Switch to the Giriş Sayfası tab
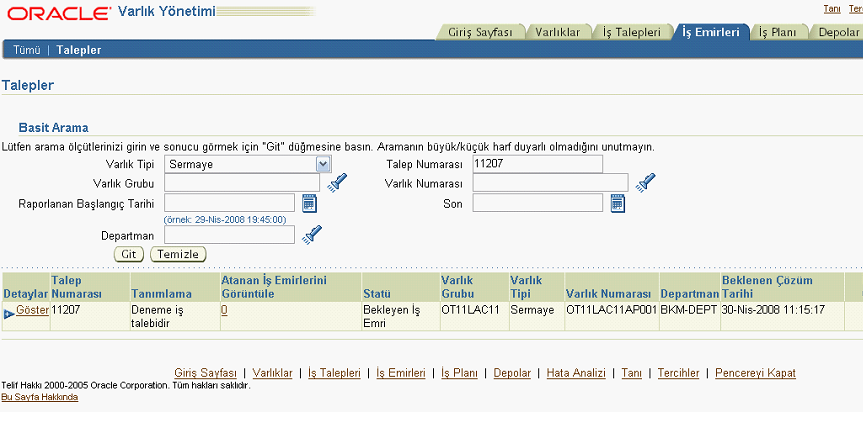The image size is (863, 430). (x=480, y=32)
